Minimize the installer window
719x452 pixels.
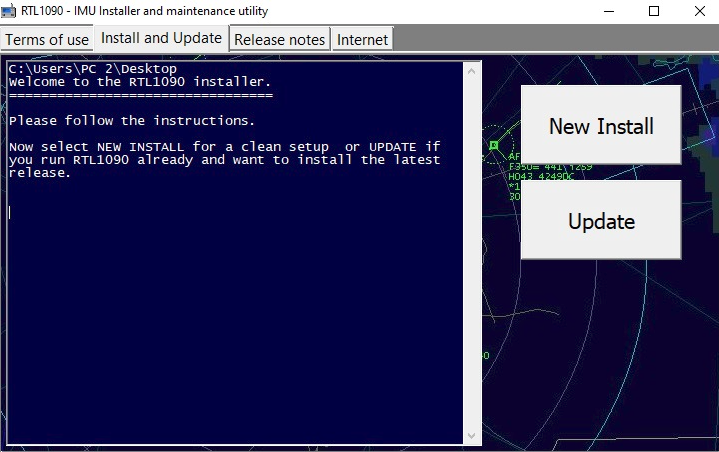[609, 11]
